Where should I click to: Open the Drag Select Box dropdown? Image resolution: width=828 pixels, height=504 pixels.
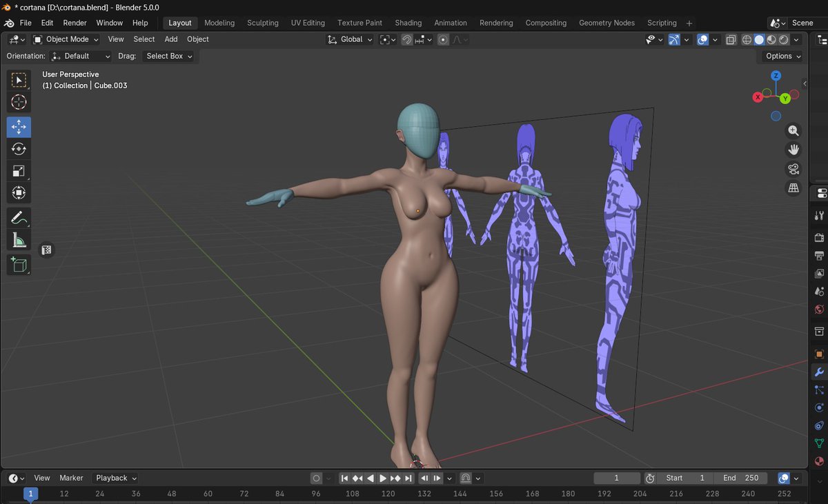point(169,56)
